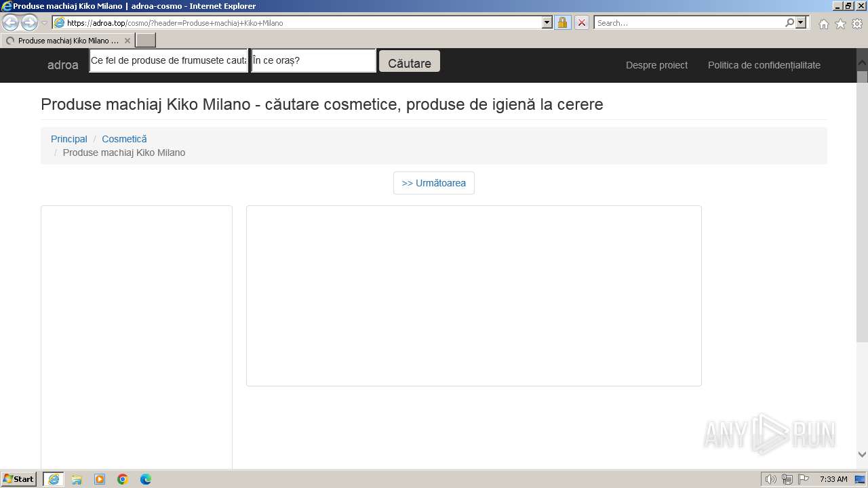This screenshot has height=488, width=868.
Task: Open the media player taskbar icon
Action: (100, 479)
